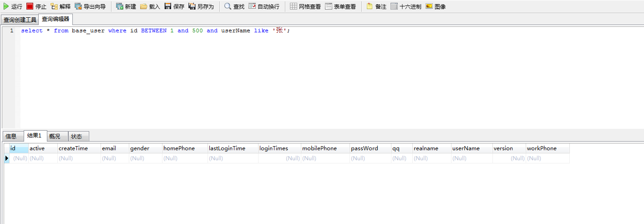Click the version column header
The image size is (644, 224).
pyautogui.click(x=509, y=148)
